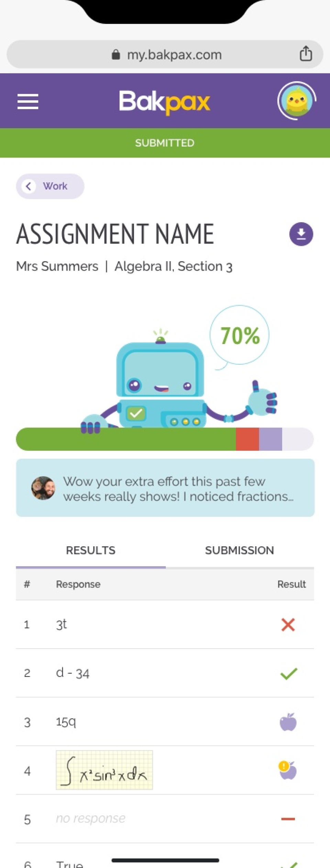Tap the my.bakpax.com address bar
The image size is (330, 868).
click(x=165, y=54)
